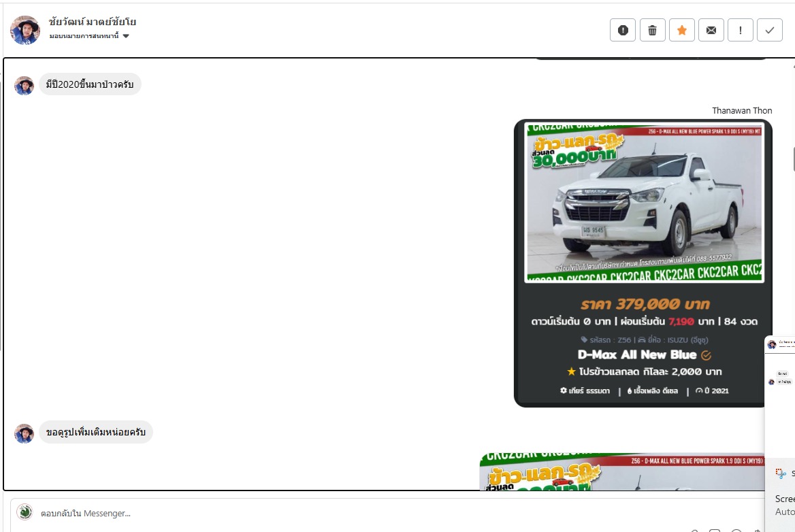
Task: Delete conversation using trash can icon
Action: 653,31
